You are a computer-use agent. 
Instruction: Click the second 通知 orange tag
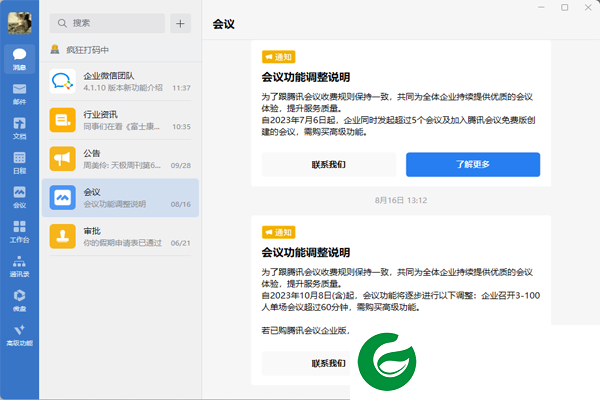pyautogui.click(x=279, y=232)
